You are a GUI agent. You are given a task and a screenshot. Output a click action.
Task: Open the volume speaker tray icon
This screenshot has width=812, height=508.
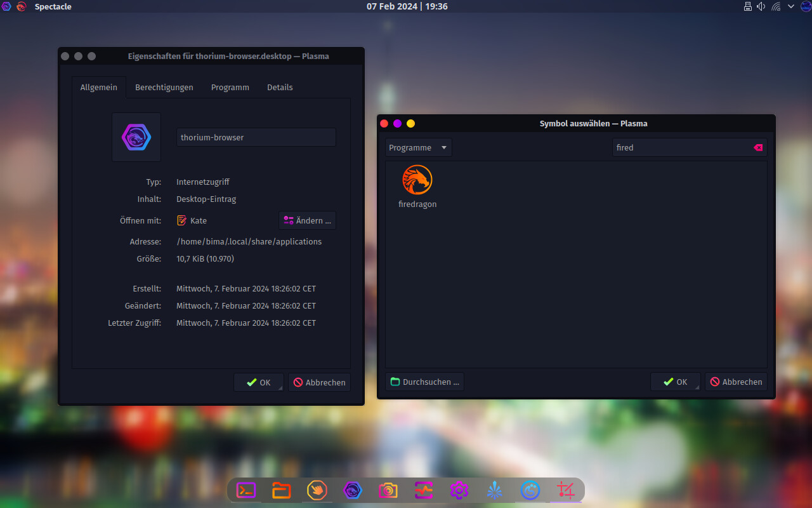point(761,6)
